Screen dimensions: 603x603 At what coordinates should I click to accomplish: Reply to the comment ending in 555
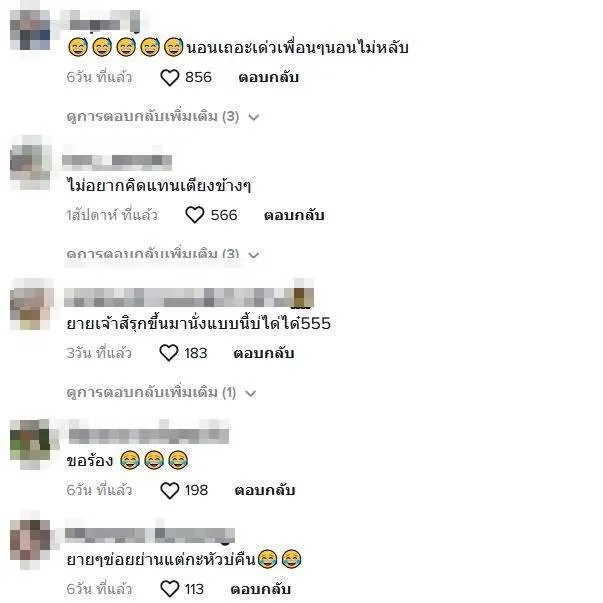coord(263,353)
